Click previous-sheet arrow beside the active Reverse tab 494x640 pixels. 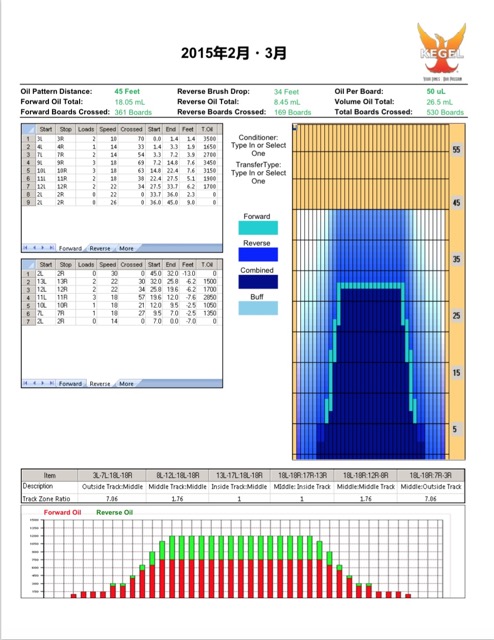(34, 383)
